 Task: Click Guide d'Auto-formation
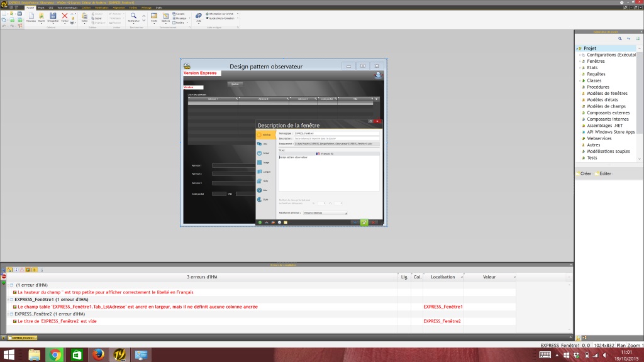coord(220,18)
